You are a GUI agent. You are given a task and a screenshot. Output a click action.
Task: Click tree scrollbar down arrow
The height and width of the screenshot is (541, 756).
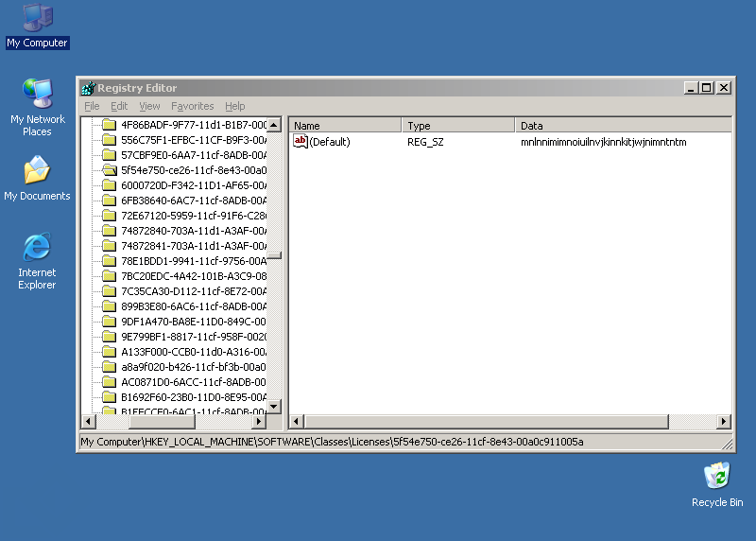point(274,407)
